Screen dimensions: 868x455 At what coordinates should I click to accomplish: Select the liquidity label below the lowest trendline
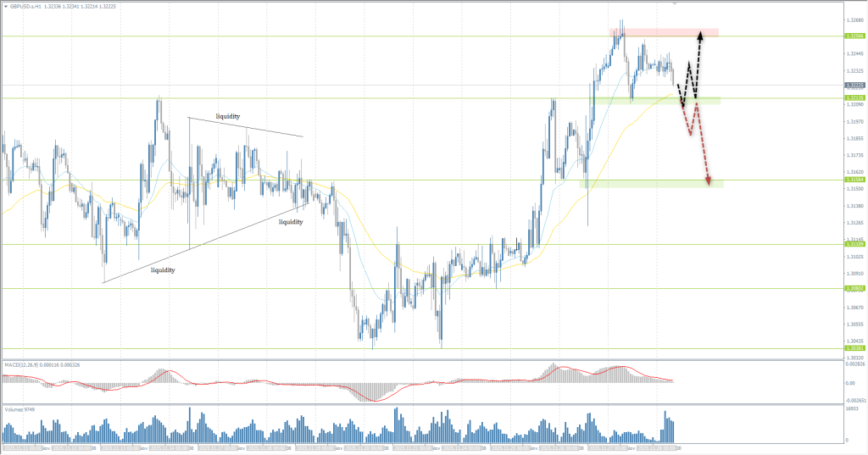tap(163, 270)
